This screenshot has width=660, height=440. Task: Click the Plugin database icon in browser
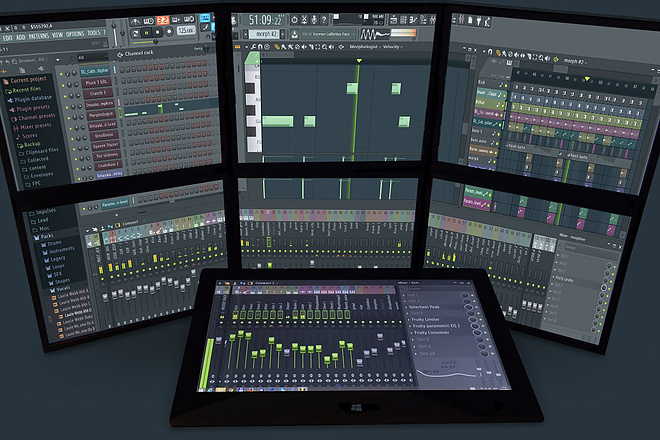click(10, 100)
